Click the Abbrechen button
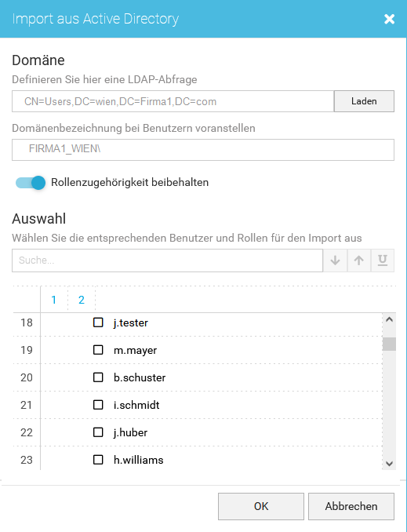 (x=351, y=506)
